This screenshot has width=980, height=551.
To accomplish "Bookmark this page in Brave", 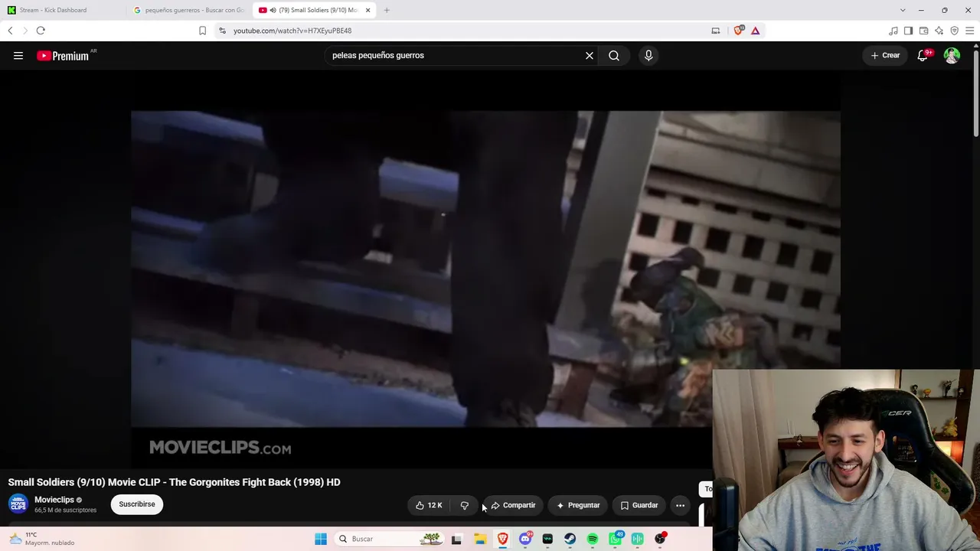I will pyautogui.click(x=202, y=31).
